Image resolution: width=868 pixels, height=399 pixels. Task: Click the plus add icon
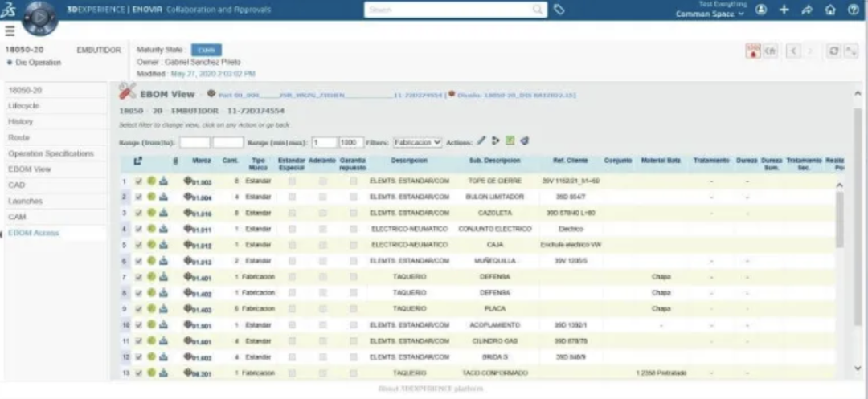[784, 10]
